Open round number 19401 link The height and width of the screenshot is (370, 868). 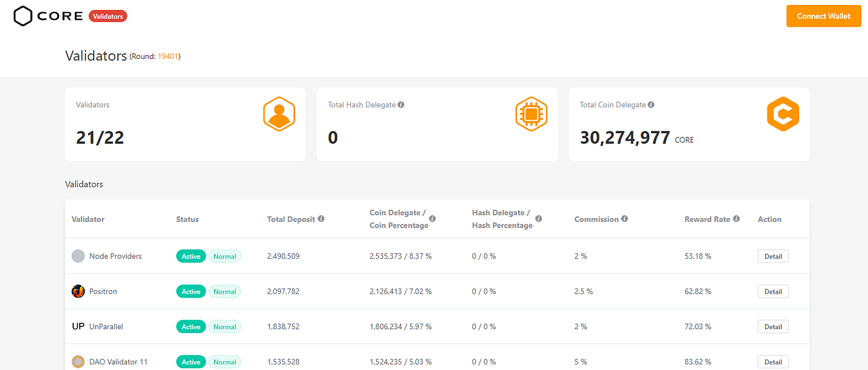167,56
